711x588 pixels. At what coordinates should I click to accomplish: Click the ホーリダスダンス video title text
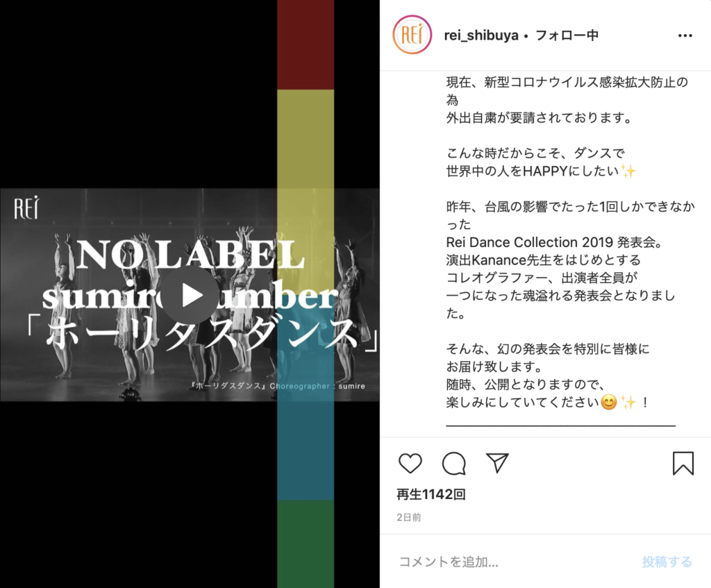click(x=203, y=335)
